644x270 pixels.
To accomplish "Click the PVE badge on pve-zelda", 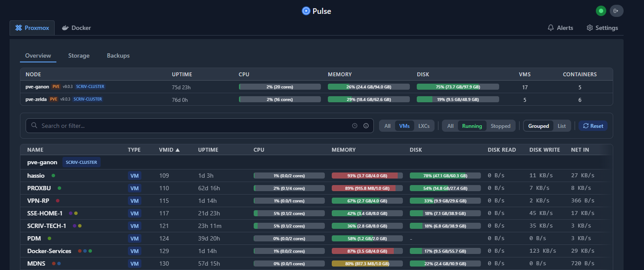I will (x=53, y=99).
